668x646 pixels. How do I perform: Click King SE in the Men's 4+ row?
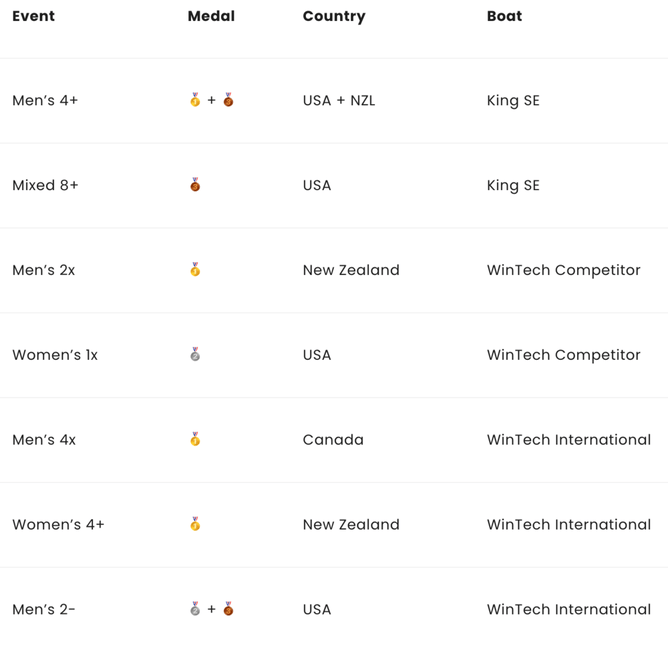pos(513,100)
